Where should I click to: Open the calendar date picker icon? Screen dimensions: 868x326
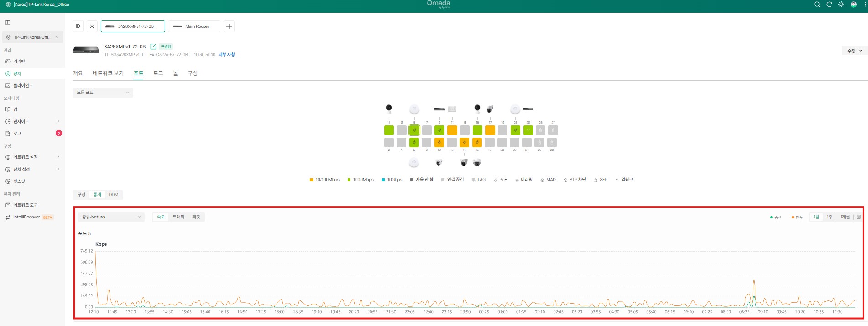[x=858, y=217]
